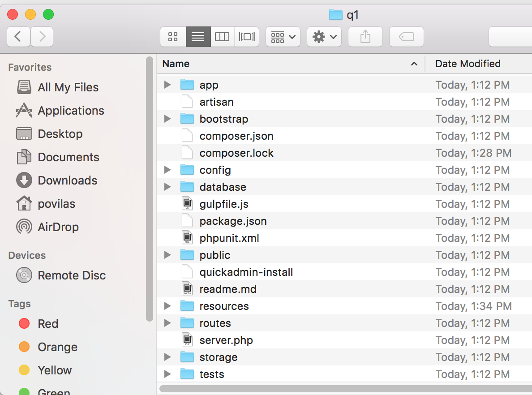Switch to Cover Flow view

tap(247, 37)
